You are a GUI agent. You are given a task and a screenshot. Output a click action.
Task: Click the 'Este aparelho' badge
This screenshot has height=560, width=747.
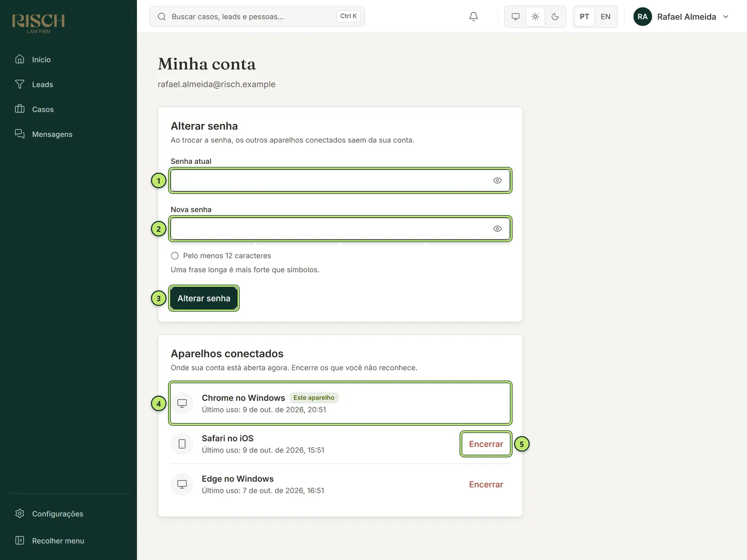(314, 398)
